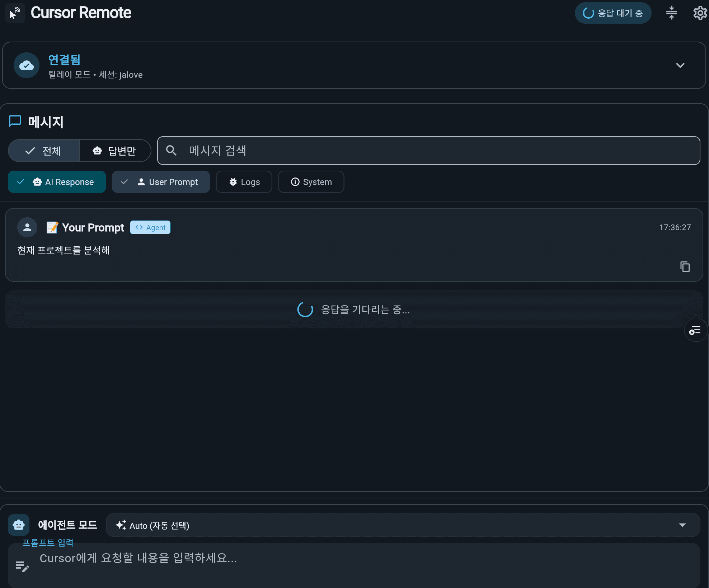Screen dimensions: 709x588
Task: Click the robot icon beside 에이전트 모드
Action: tap(18, 525)
